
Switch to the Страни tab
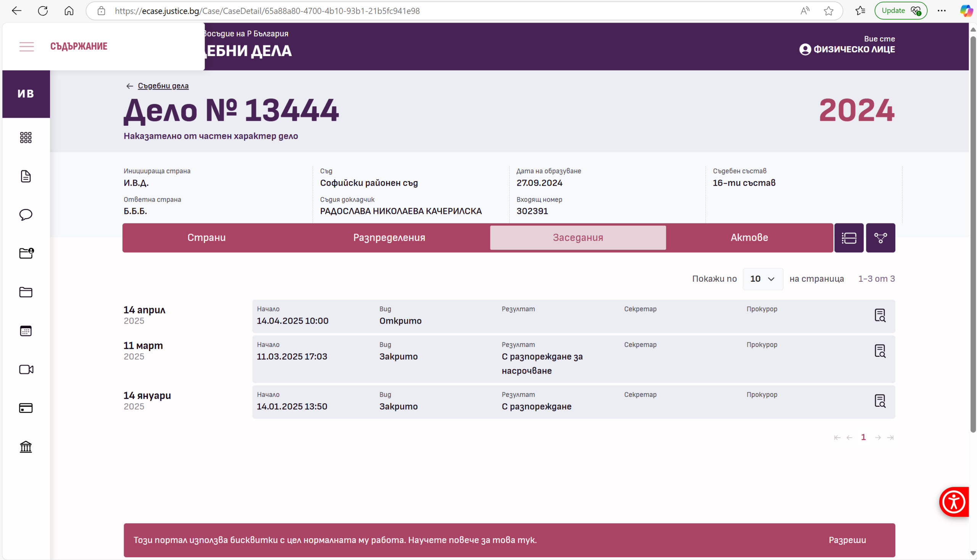(206, 238)
